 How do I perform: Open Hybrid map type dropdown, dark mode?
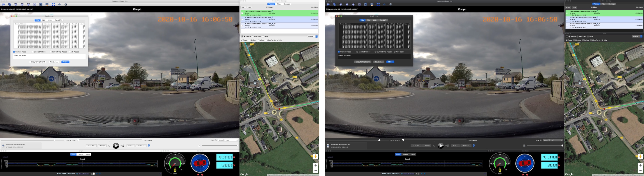click(x=637, y=36)
